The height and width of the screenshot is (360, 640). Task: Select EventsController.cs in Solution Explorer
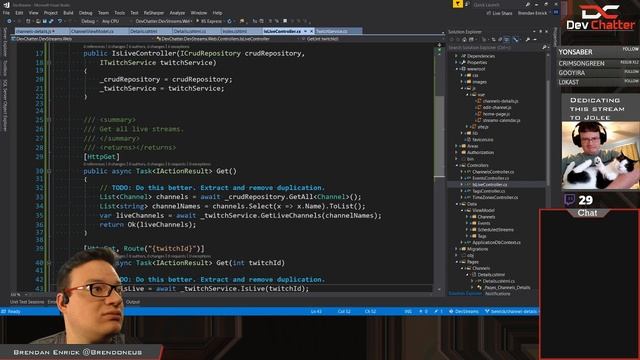tap(490, 178)
